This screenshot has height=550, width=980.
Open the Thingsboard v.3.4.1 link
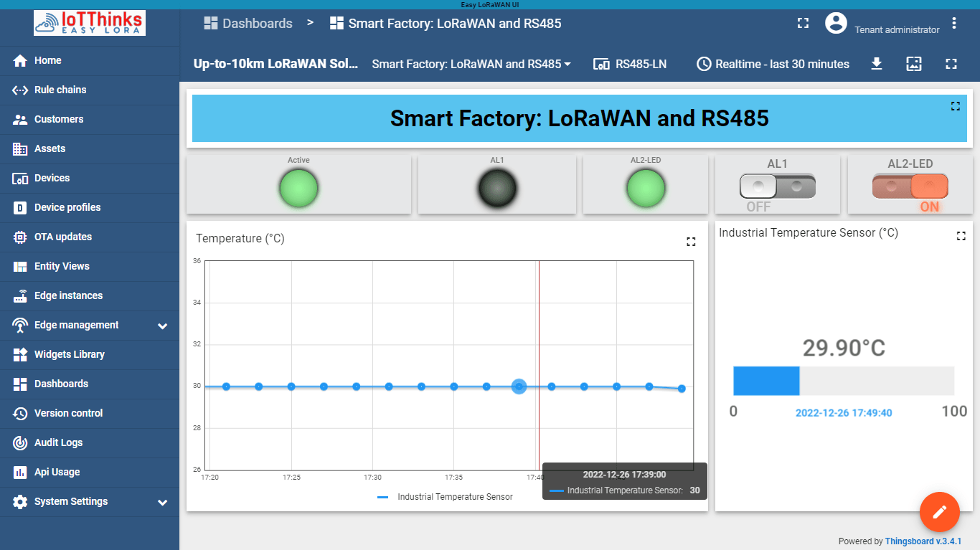[925, 541]
